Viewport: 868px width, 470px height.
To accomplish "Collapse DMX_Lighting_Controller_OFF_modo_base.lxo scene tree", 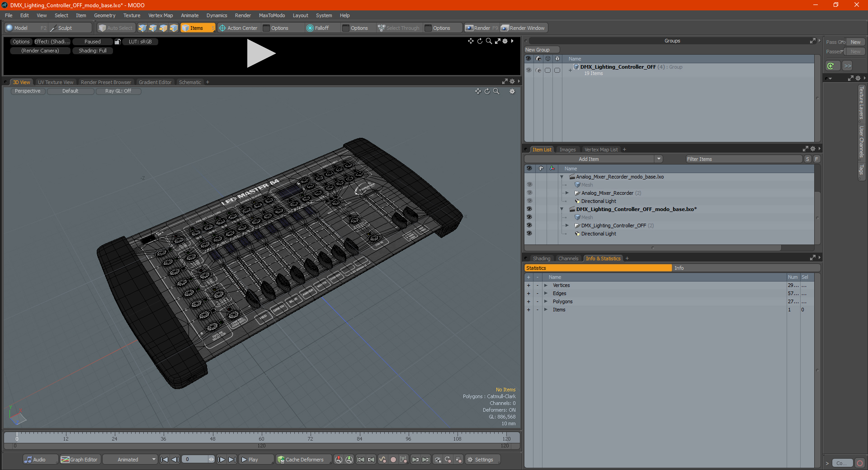I will coord(562,209).
